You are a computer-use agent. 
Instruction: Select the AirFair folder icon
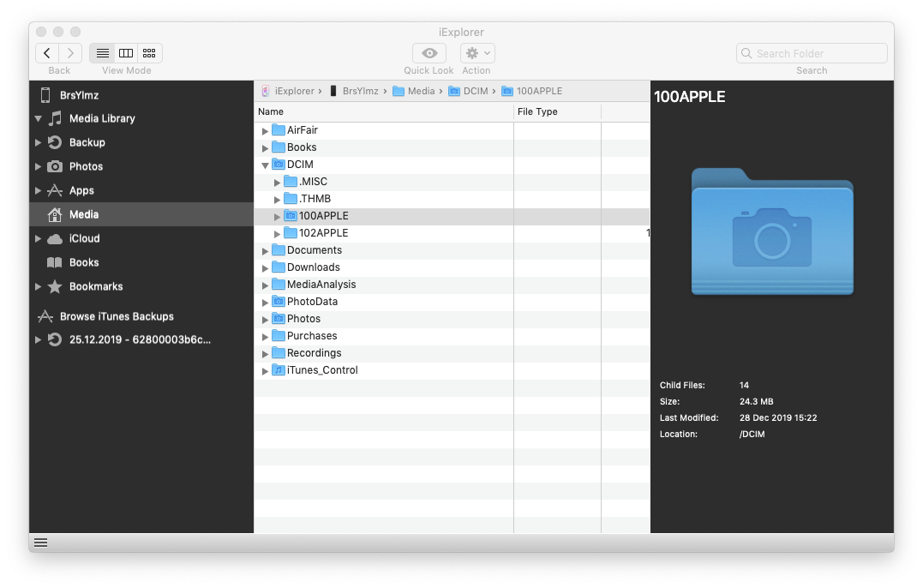click(279, 129)
